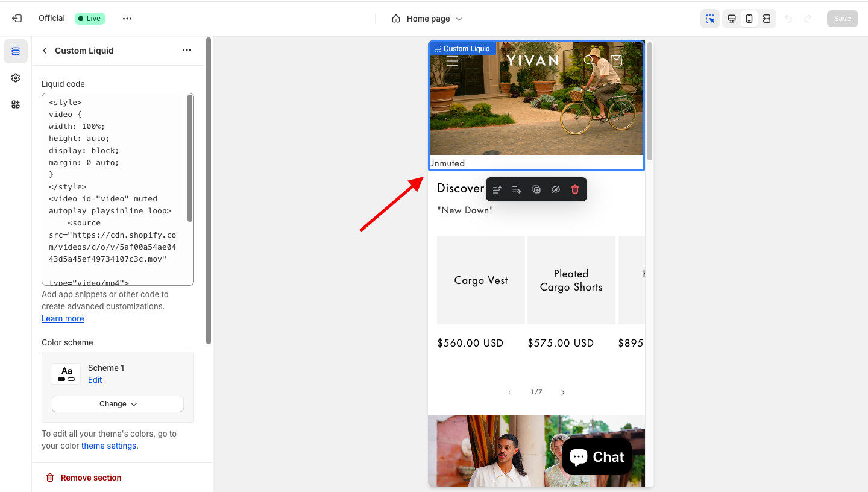Viewport: 868px width, 492px height.
Task: Click the Redo arrow
Action: (808, 19)
